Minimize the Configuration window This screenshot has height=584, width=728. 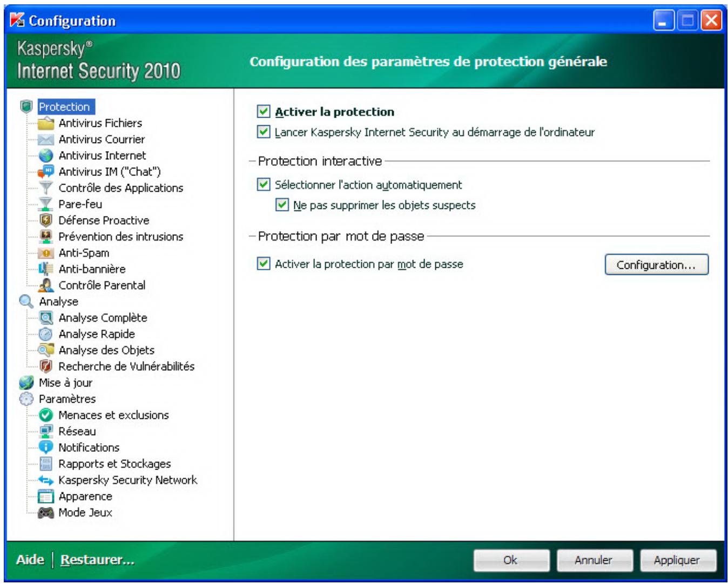pyautogui.click(x=664, y=21)
